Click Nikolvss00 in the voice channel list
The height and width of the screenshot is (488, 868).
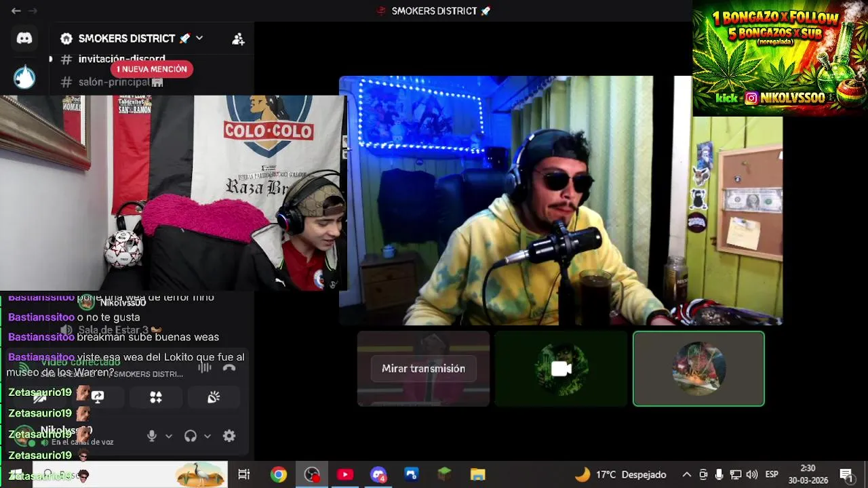point(123,303)
